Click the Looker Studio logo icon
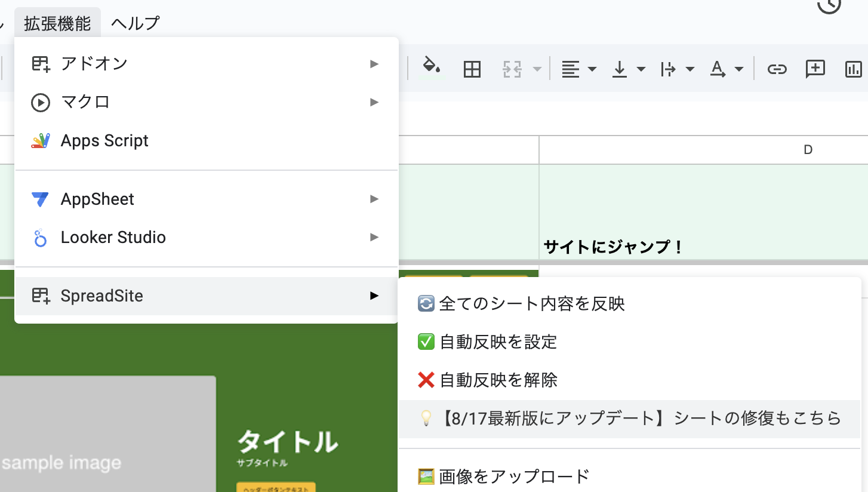This screenshot has width=868, height=492. pos(41,238)
